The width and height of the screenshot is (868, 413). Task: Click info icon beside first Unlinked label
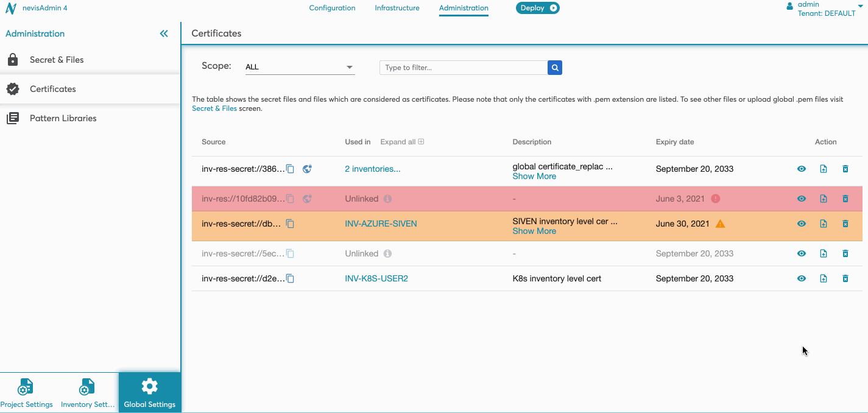click(387, 199)
